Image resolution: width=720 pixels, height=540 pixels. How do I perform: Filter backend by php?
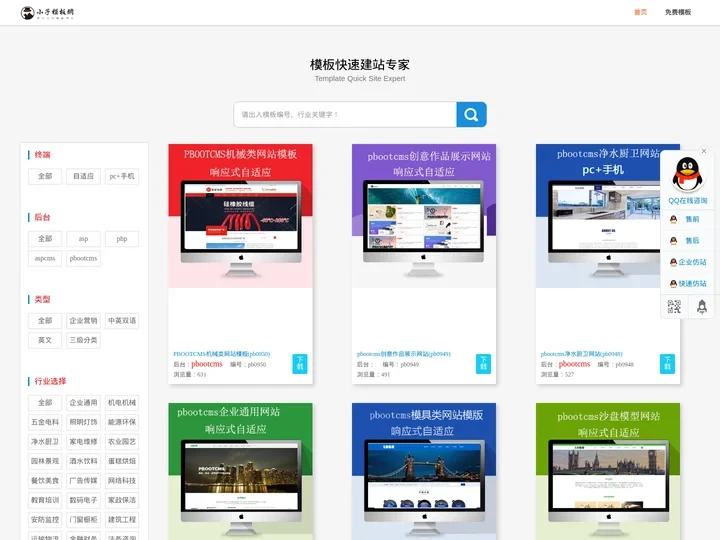click(x=122, y=239)
